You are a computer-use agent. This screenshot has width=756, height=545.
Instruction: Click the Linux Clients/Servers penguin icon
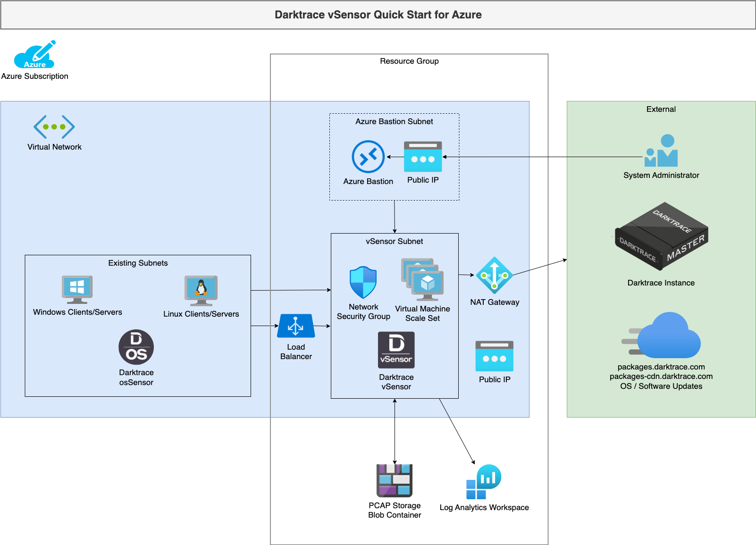201,291
